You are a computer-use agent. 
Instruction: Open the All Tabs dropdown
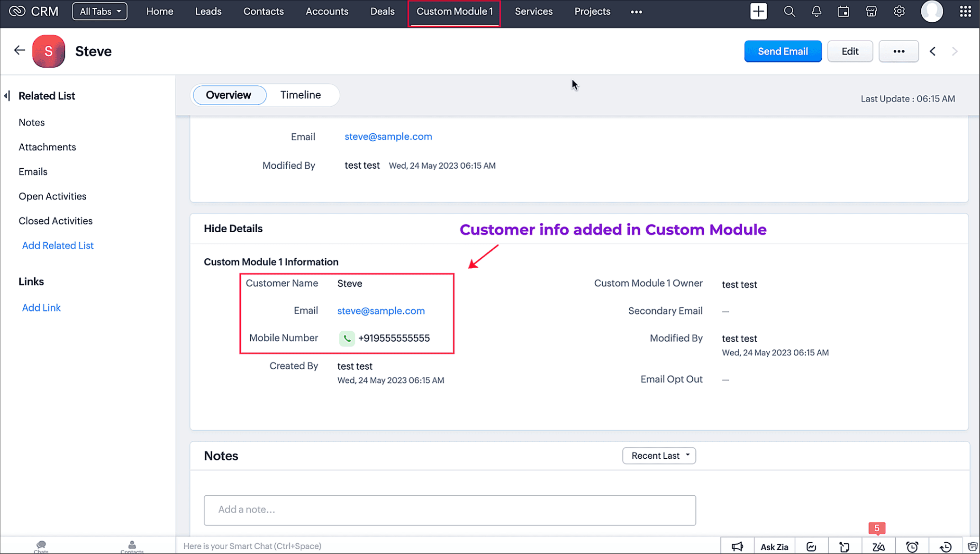(x=100, y=11)
